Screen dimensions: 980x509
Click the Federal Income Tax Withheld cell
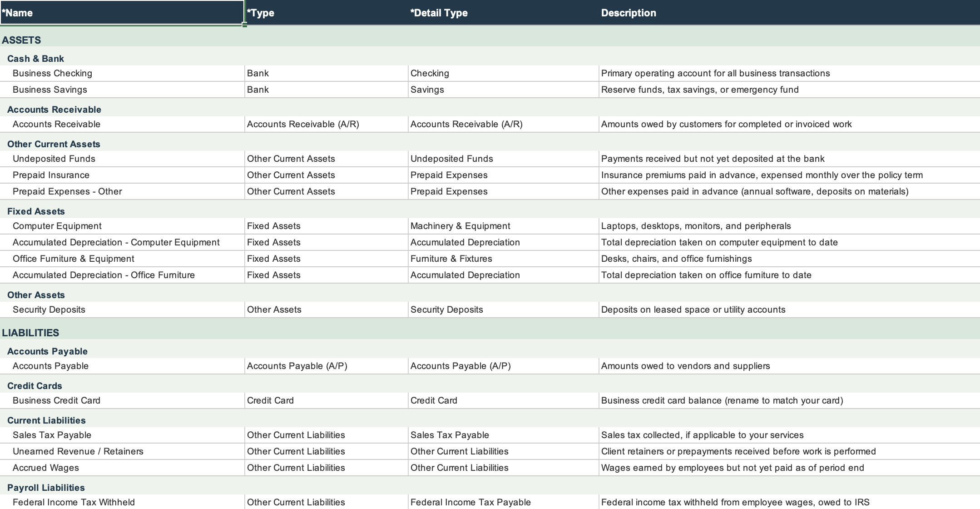[x=122, y=502]
